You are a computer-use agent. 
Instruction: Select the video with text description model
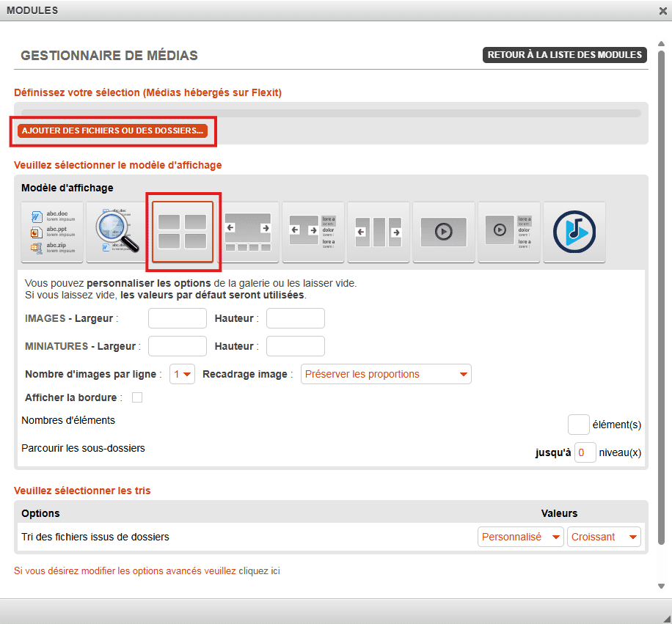508,232
